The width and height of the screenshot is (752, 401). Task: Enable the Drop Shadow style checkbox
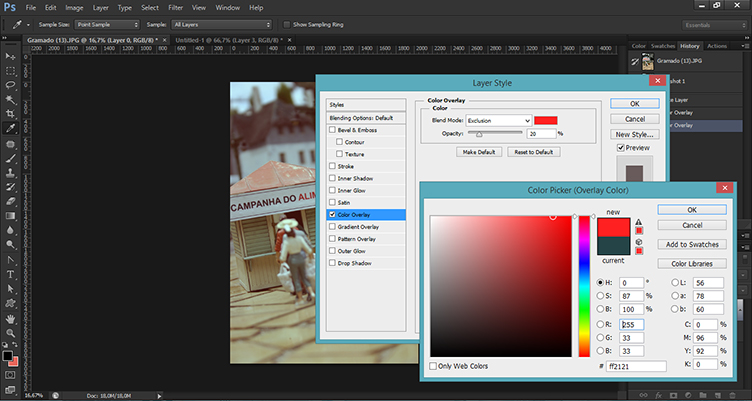[333, 262]
